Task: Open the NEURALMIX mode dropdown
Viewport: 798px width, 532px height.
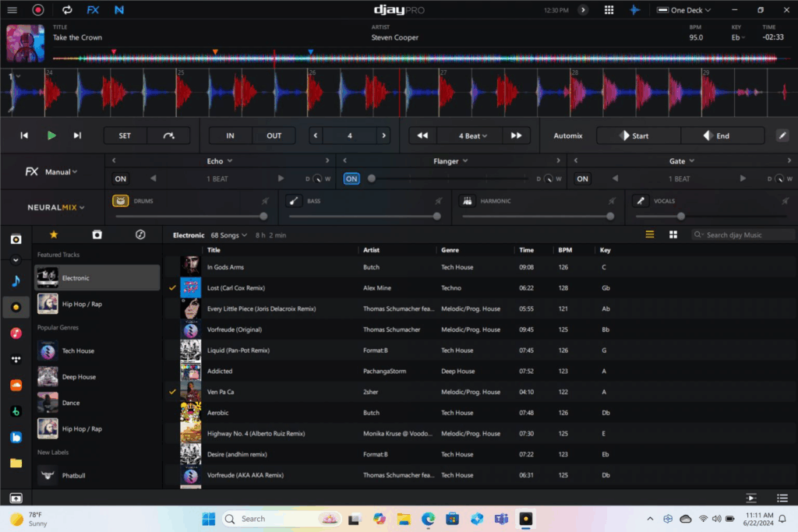Action: point(56,207)
